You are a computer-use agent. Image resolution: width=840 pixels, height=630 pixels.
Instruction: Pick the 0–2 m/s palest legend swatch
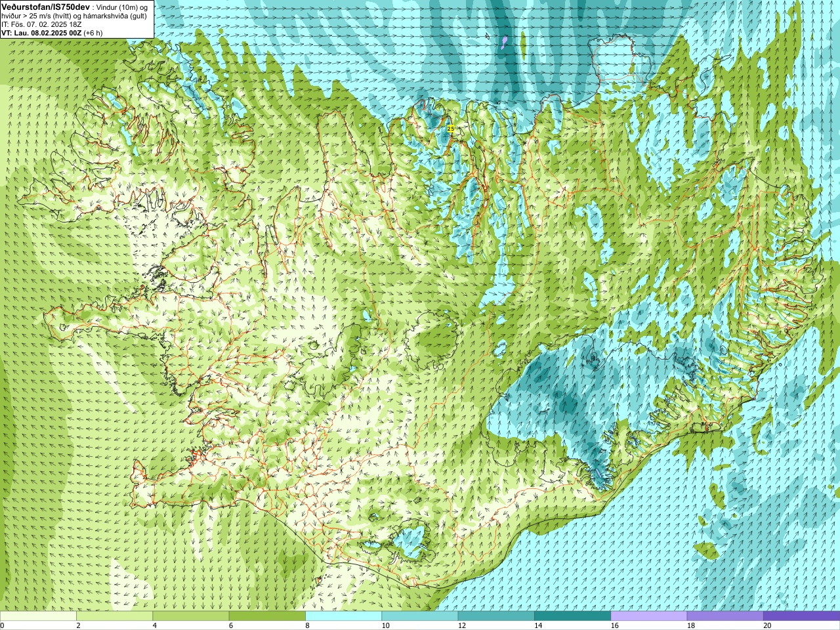[x=38, y=616]
